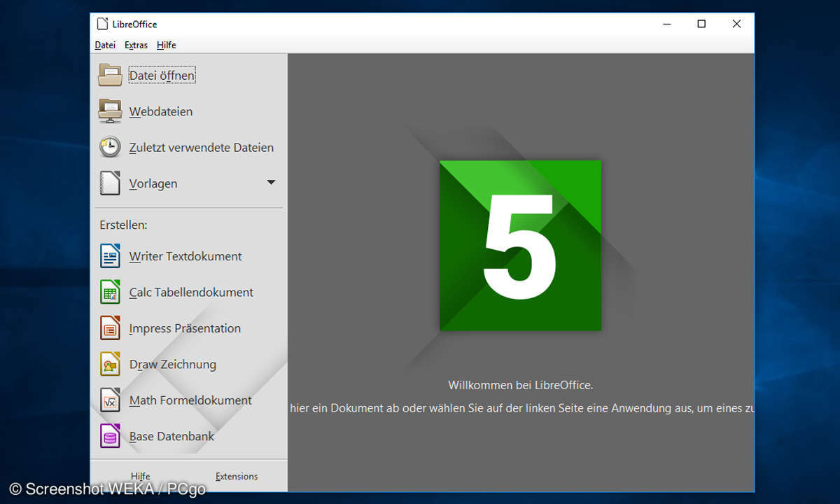Create an Impress Präsentation
Viewport: 840px width, 504px height.
click(x=185, y=328)
